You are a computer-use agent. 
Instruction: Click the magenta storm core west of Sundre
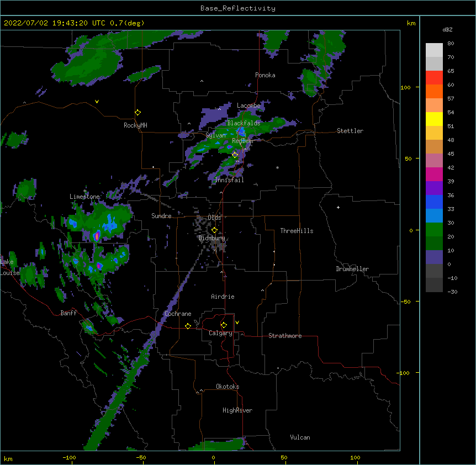(x=97, y=235)
